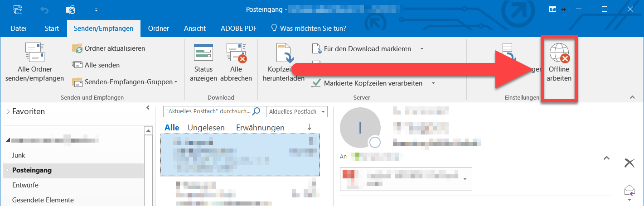Click the undo arrow in quick access toolbar
Viewport: 644px width, 206px height.
44,10
